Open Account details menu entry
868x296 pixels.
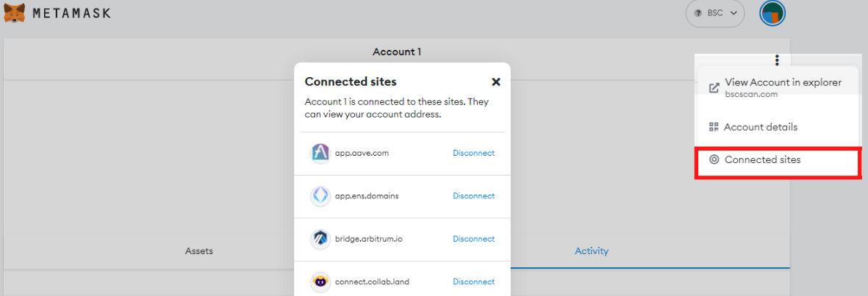[778, 127]
